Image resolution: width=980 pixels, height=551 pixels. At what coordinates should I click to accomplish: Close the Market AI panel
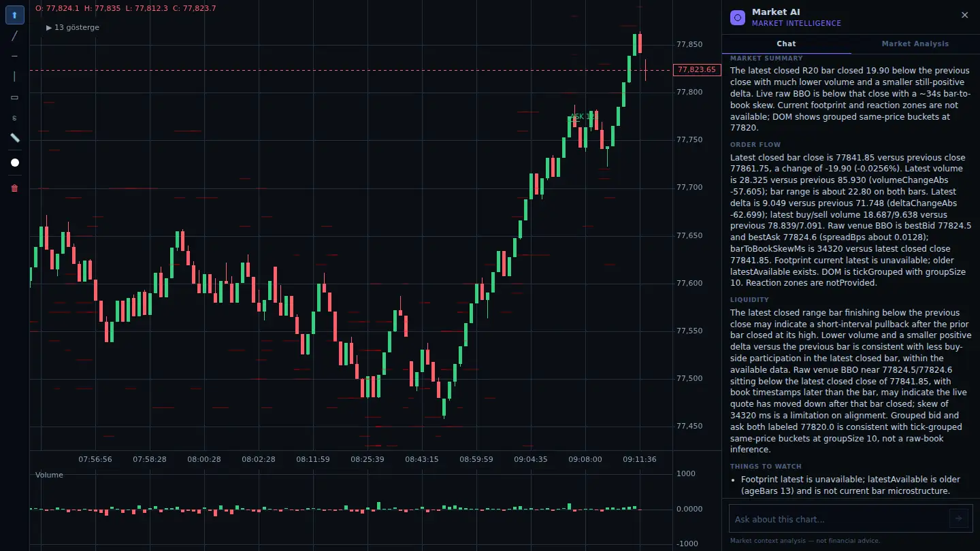point(964,15)
